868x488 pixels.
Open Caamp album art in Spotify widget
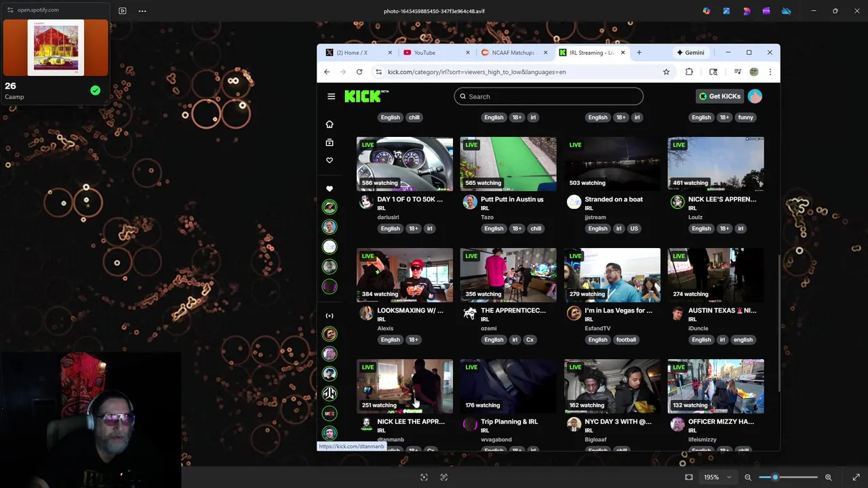[56, 47]
